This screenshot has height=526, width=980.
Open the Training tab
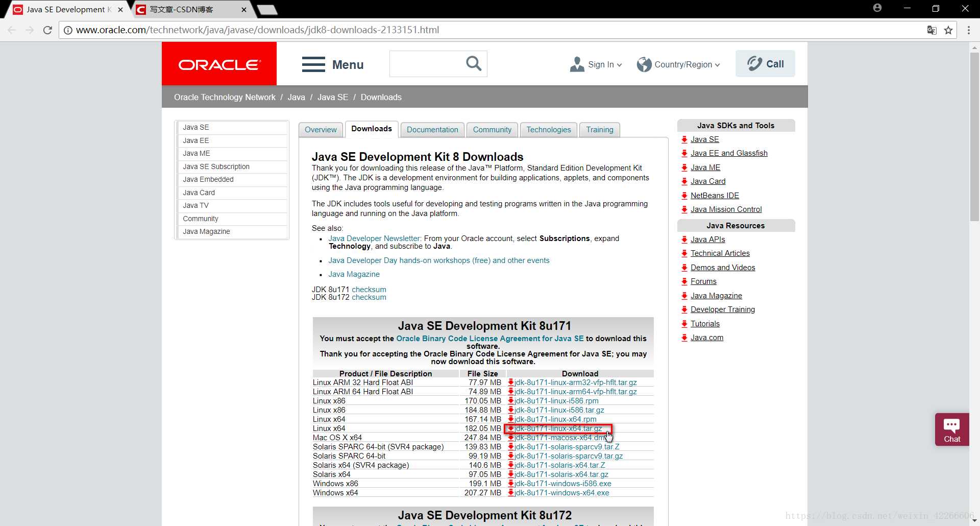click(600, 130)
